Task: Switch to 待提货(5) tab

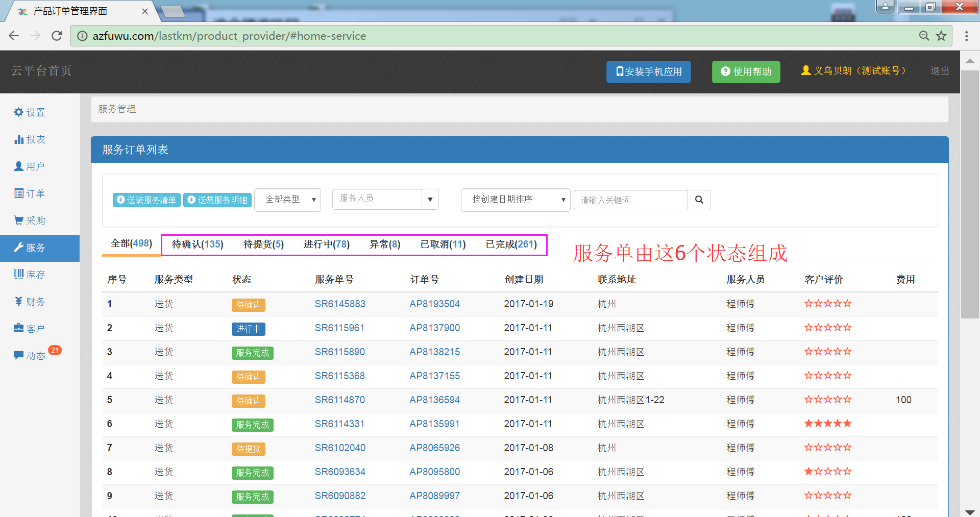Action: click(x=263, y=244)
